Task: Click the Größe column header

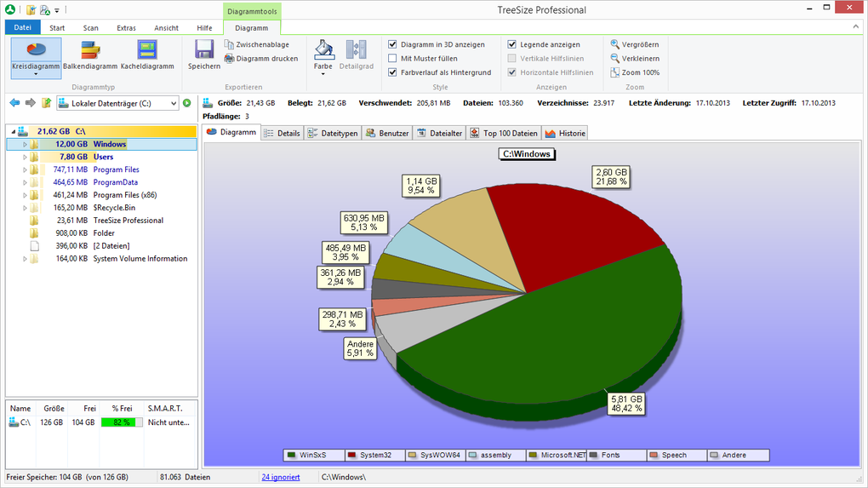Action: pos(54,408)
